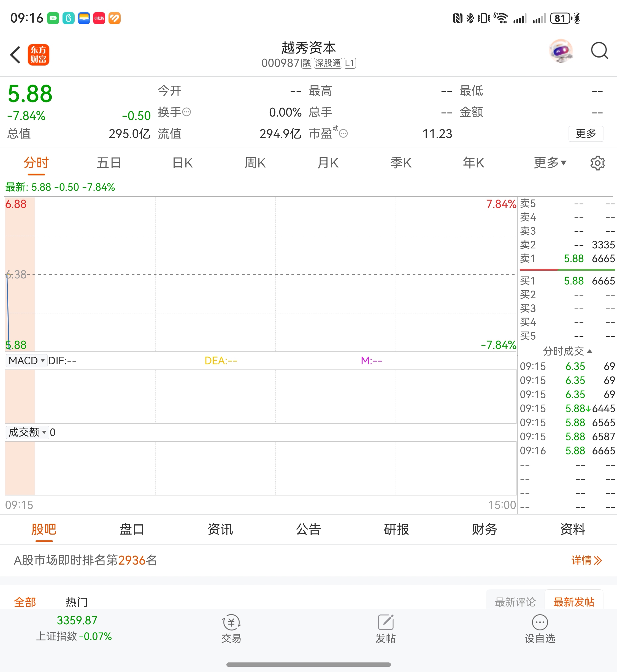The image size is (617, 672).
Task: Collapse the 分时成交 list header
Action: click(x=568, y=351)
